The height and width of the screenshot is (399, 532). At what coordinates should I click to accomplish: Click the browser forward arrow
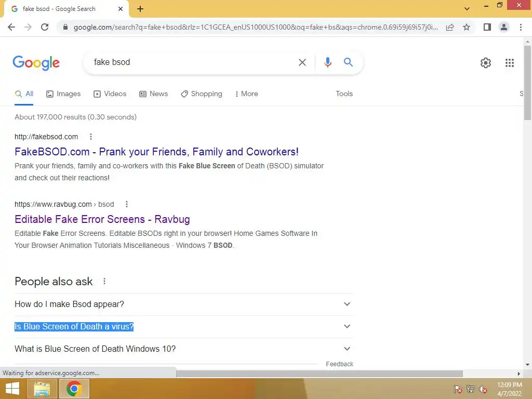[x=28, y=27]
